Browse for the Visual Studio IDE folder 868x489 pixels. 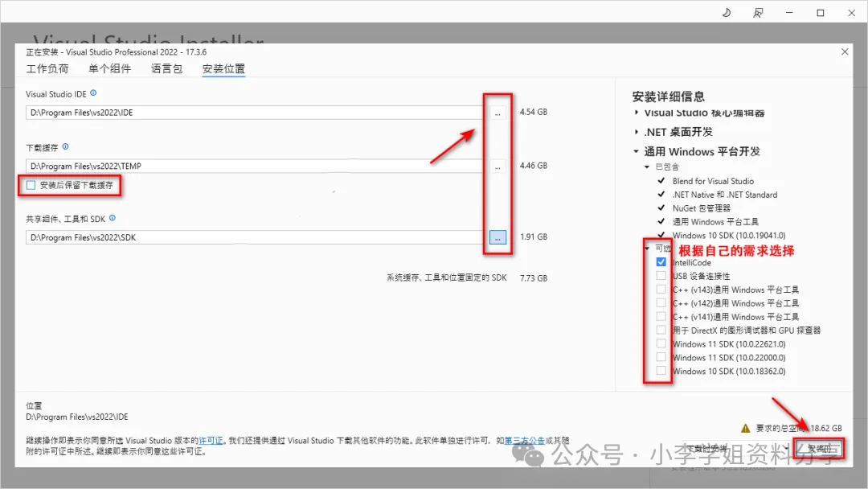click(497, 113)
